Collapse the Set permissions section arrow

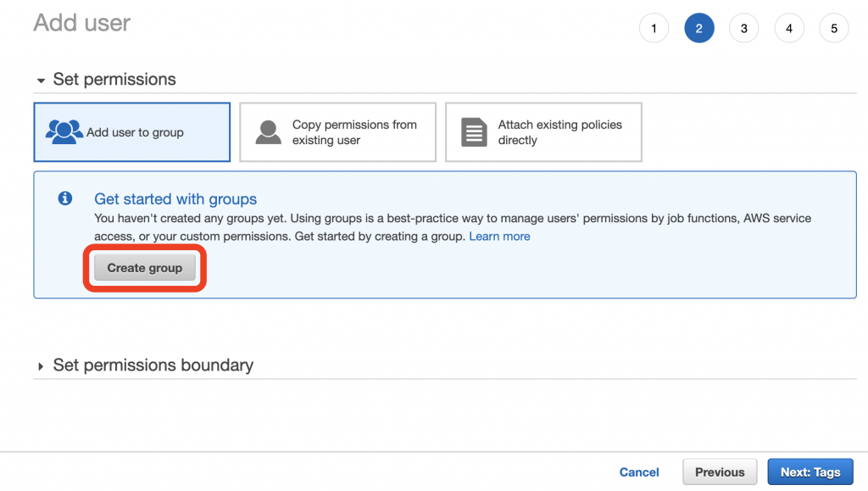coord(41,81)
